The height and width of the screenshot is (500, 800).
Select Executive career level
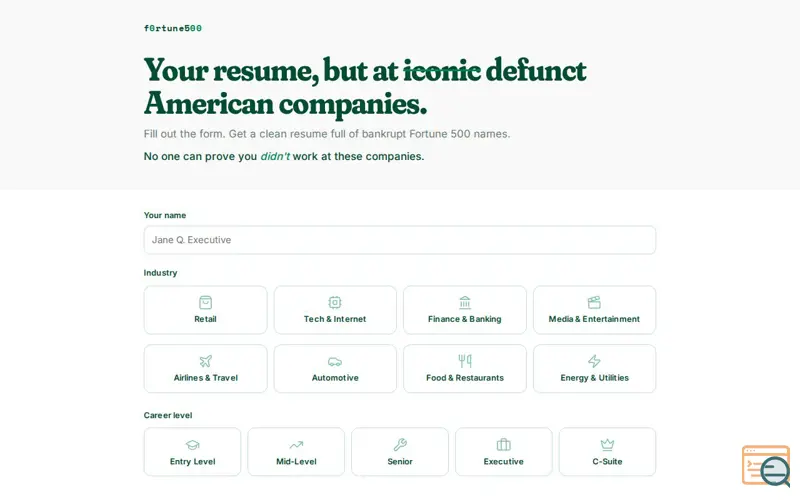coord(504,452)
